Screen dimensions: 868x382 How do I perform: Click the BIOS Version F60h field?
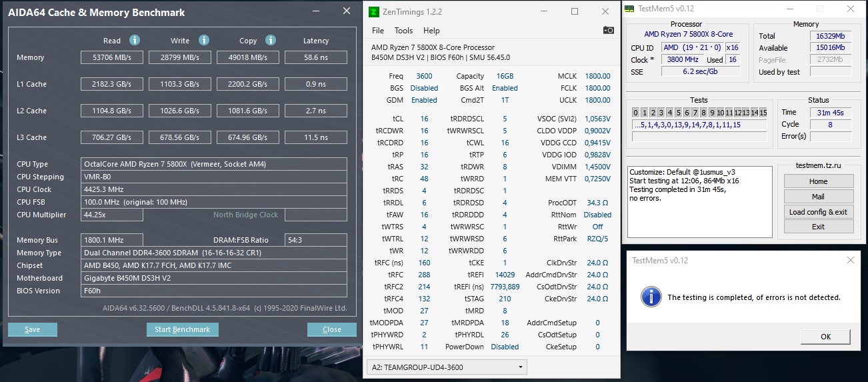(214, 291)
